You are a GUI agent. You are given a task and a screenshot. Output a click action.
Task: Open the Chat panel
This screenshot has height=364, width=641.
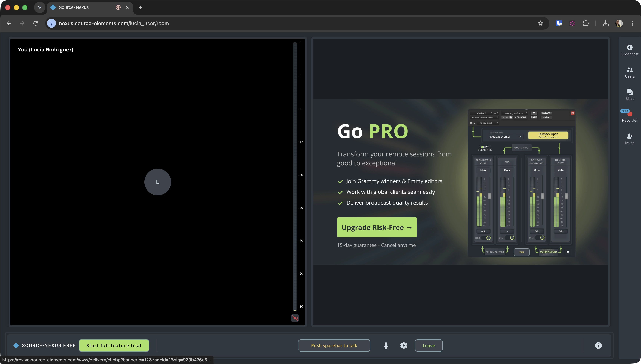(x=630, y=94)
